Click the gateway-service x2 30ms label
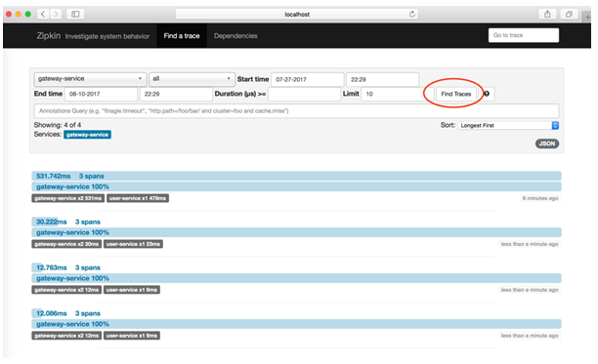The width and height of the screenshot is (598, 364). (66, 244)
